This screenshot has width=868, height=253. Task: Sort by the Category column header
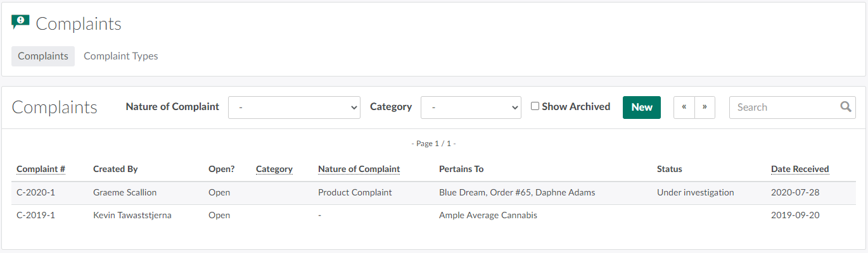click(274, 169)
